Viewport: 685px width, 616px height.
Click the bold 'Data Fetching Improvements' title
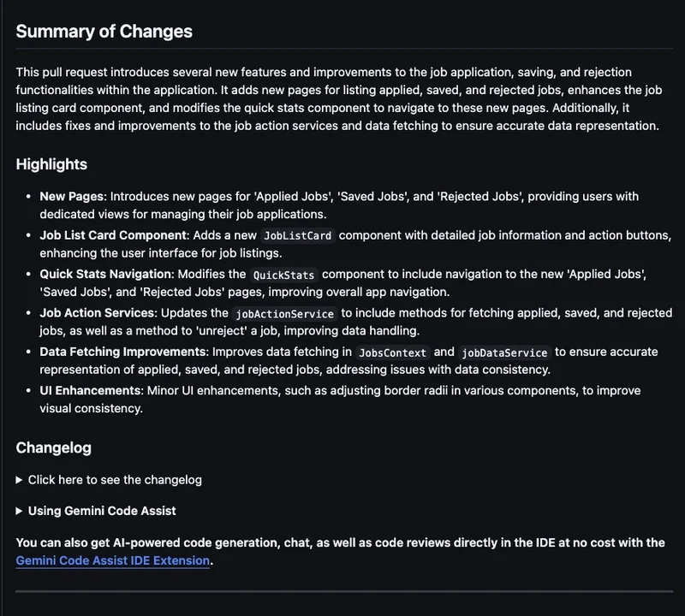(x=123, y=352)
